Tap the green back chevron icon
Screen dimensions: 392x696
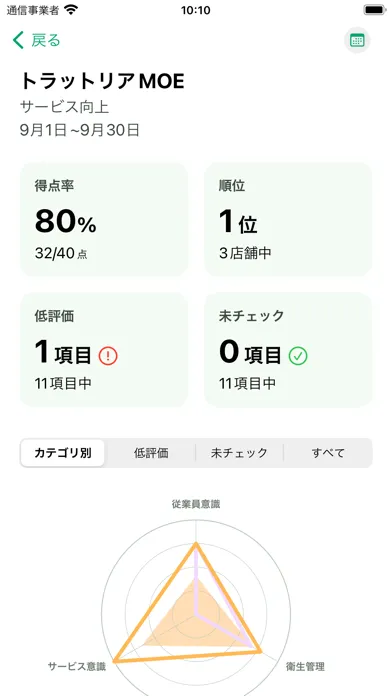18,40
